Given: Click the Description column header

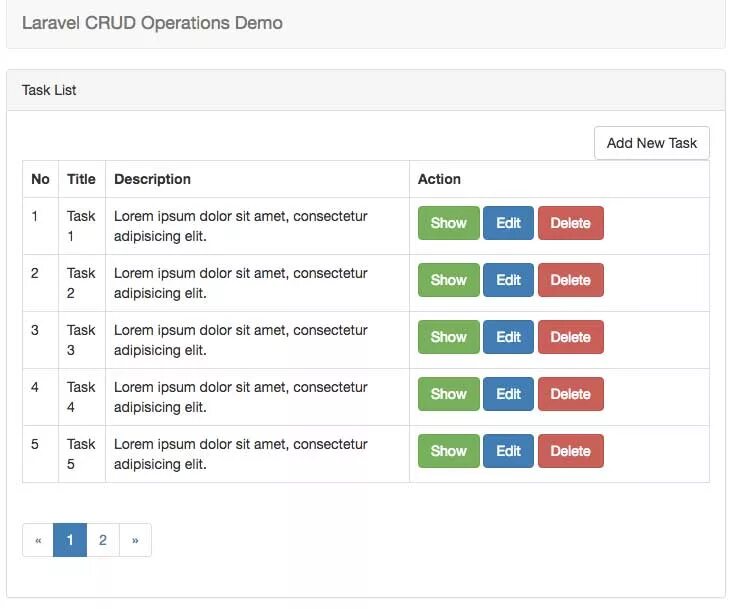Looking at the screenshot, I should [257, 179].
